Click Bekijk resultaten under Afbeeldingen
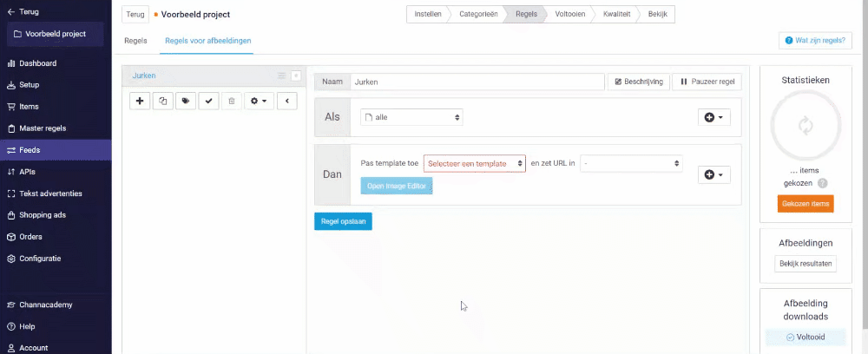Image resolution: width=868 pixels, height=354 pixels. tap(806, 264)
